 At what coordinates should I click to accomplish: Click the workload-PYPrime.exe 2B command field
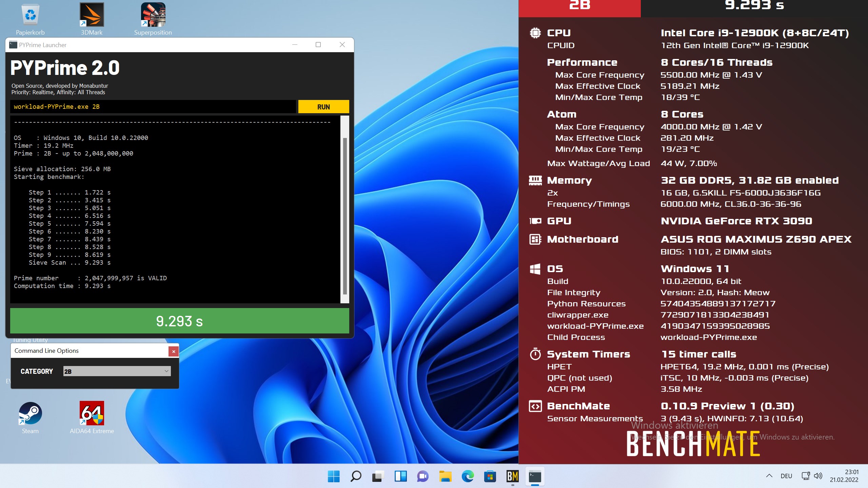pyautogui.click(x=153, y=107)
